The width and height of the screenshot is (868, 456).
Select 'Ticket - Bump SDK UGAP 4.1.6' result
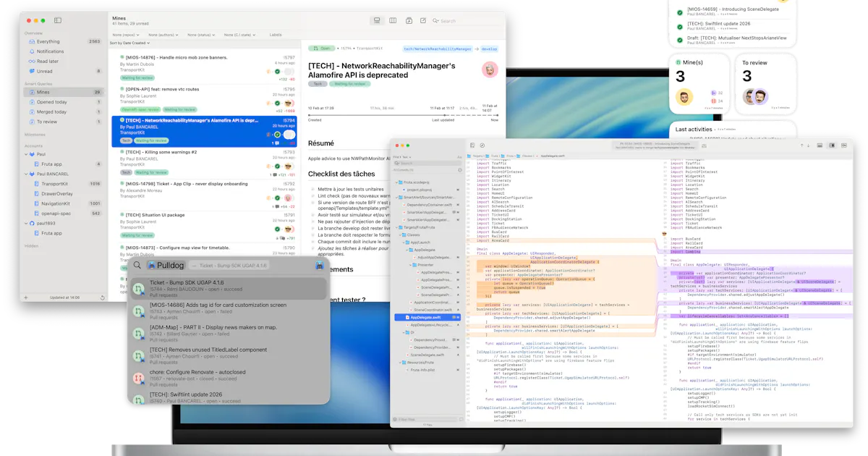[x=229, y=289]
